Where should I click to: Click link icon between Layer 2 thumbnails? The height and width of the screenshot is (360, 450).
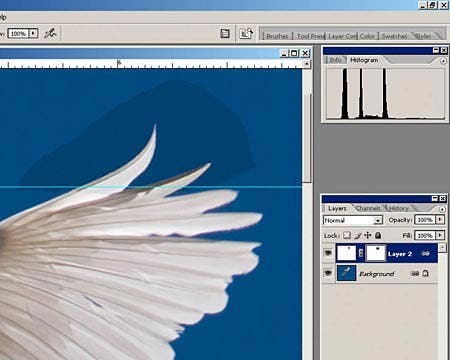[361, 254]
